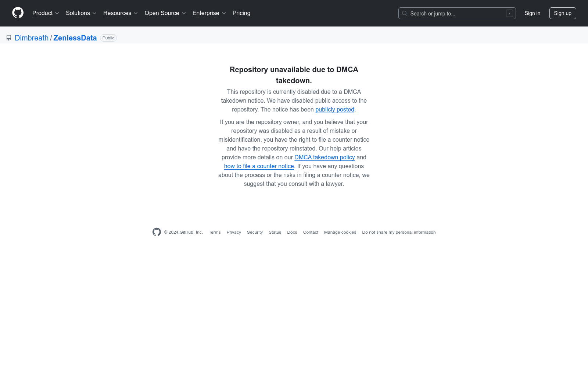Click the Sign up button
This screenshot has width=588, height=368.
coord(562,13)
